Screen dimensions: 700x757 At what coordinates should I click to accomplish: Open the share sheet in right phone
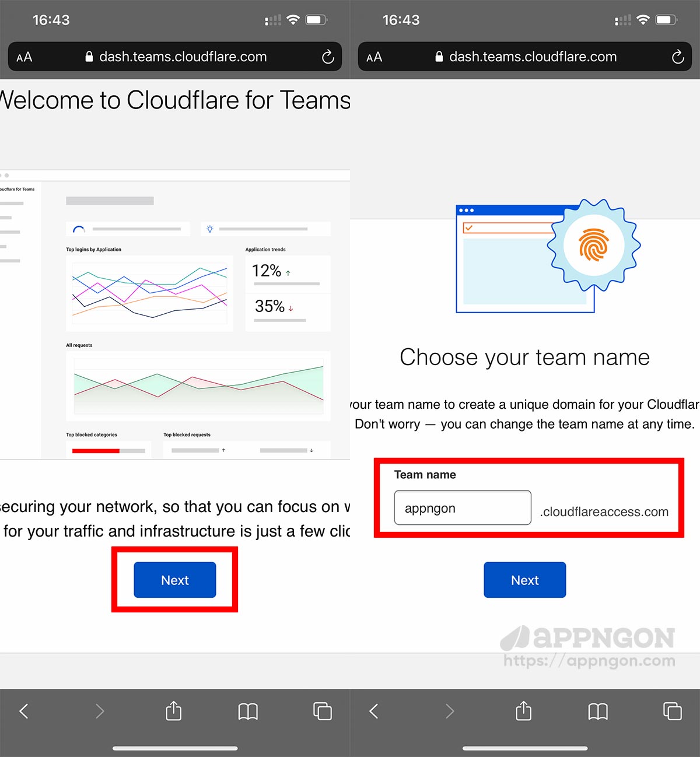click(524, 710)
